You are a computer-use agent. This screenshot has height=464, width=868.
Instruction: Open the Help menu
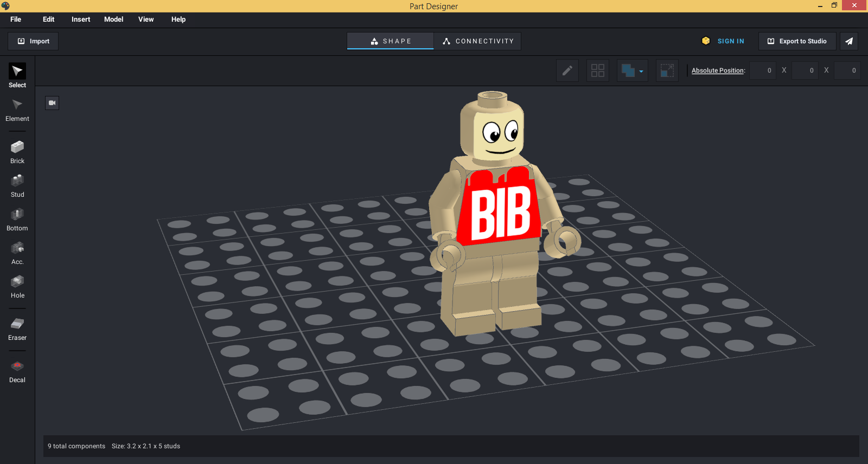click(178, 20)
